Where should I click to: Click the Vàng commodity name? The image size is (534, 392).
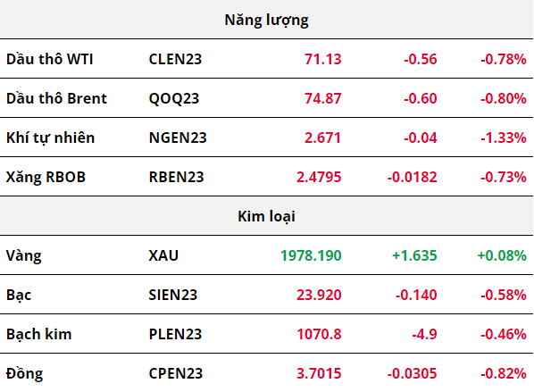(x=24, y=255)
